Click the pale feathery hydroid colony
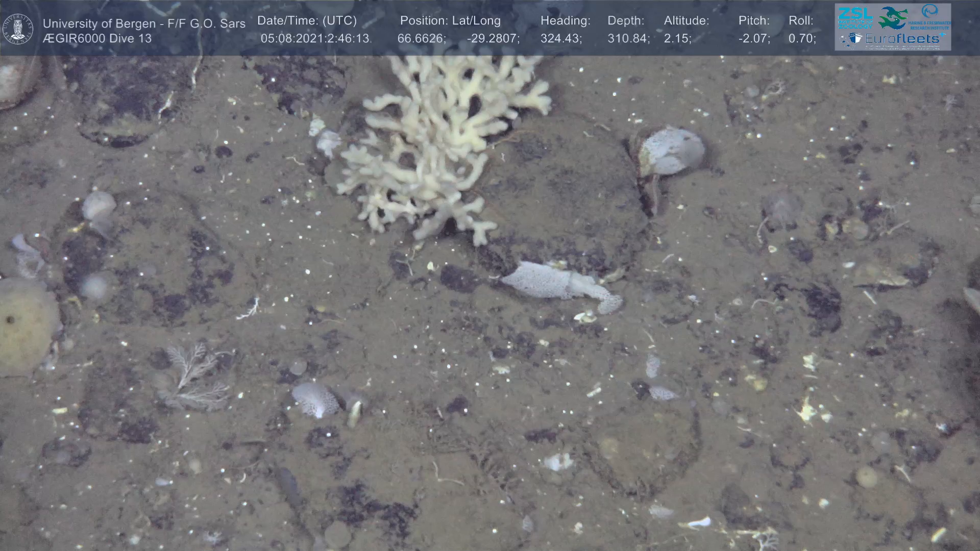 pyautogui.click(x=197, y=378)
